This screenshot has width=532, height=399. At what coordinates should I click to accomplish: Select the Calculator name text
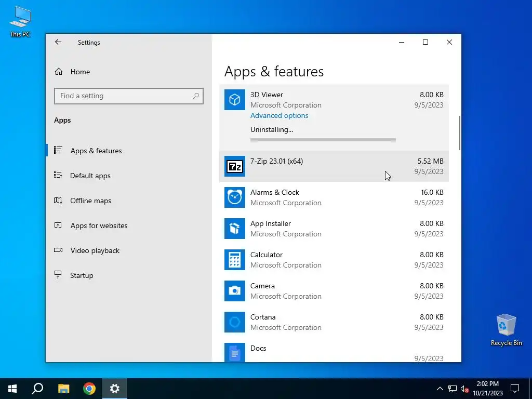[267, 255]
